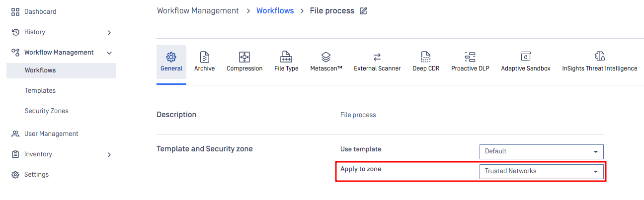This screenshot has height=200, width=644.
Task: Click the edit pencil icon beside File process
Action: pos(363,11)
